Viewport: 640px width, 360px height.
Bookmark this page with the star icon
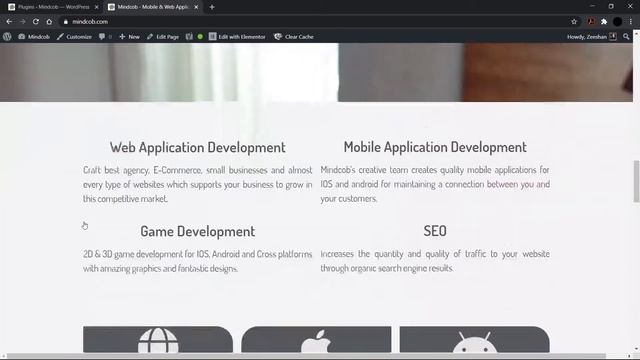click(574, 22)
